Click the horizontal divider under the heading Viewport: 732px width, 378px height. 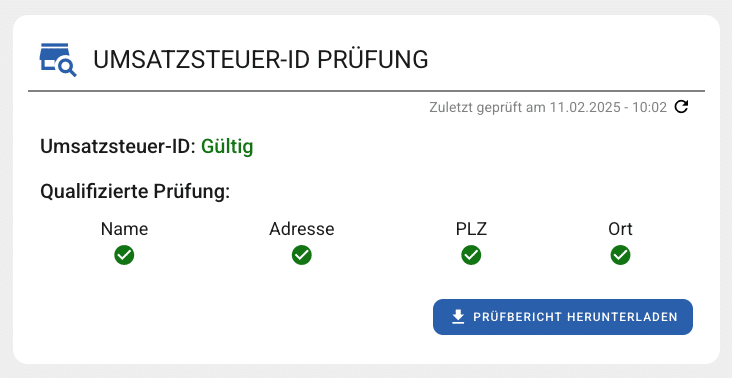pos(366,91)
